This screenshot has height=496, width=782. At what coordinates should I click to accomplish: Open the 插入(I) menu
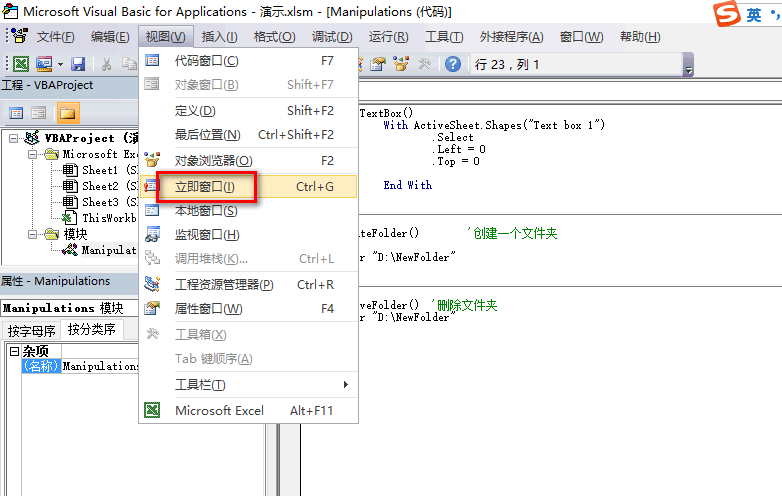coord(219,37)
